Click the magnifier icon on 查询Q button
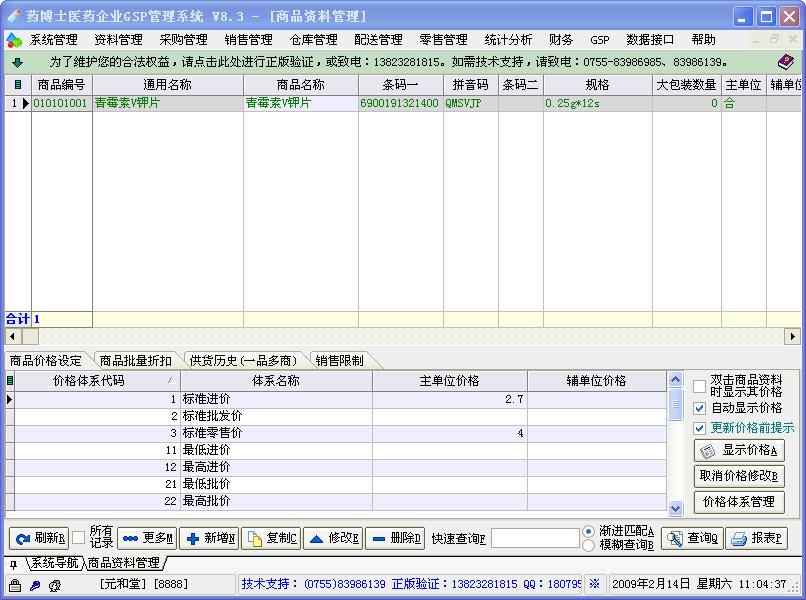This screenshot has height=600, width=806. click(674, 539)
